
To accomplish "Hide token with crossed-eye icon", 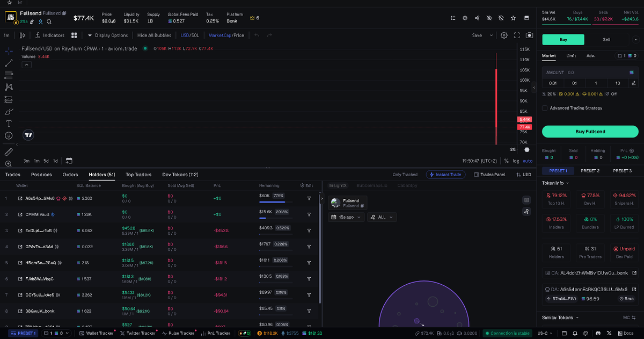I will click(x=489, y=18).
